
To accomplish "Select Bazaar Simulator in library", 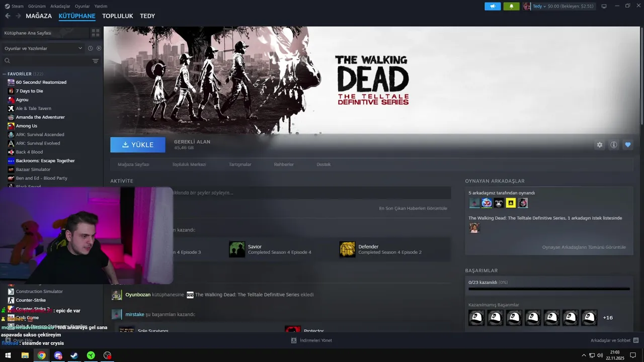I will pyautogui.click(x=33, y=169).
